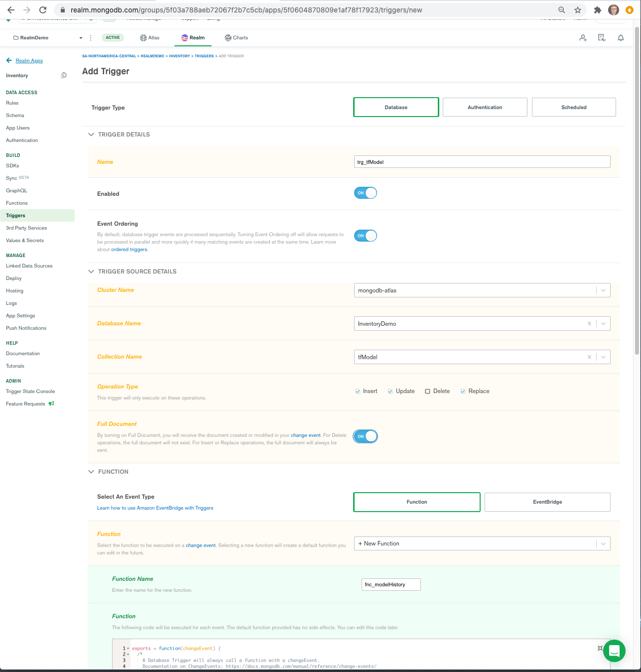Image resolution: width=641 pixels, height=672 pixels.
Task: Bookmark this page with the star icon
Action: pos(578,10)
